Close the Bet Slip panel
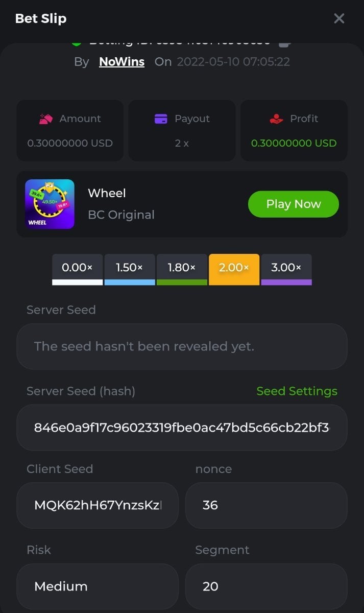Viewport: 364px width, 613px height. pyautogui.click(x=339, y=19)
